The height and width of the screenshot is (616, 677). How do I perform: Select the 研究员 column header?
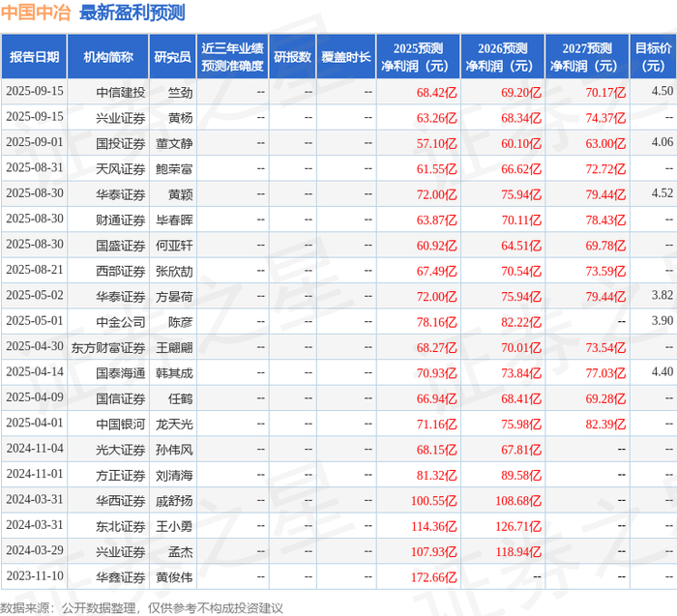[173, 57]
